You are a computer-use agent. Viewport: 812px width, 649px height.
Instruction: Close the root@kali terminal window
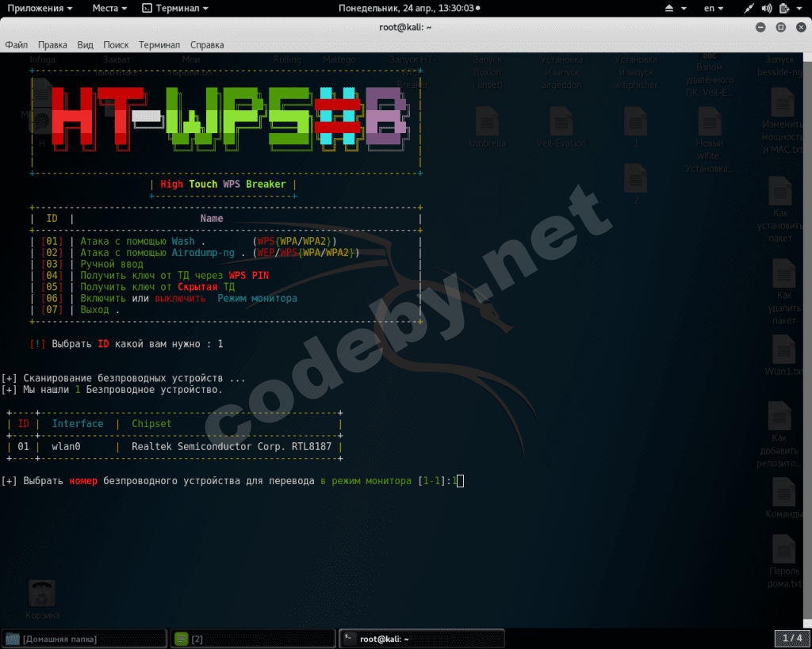tap(801, 28)
